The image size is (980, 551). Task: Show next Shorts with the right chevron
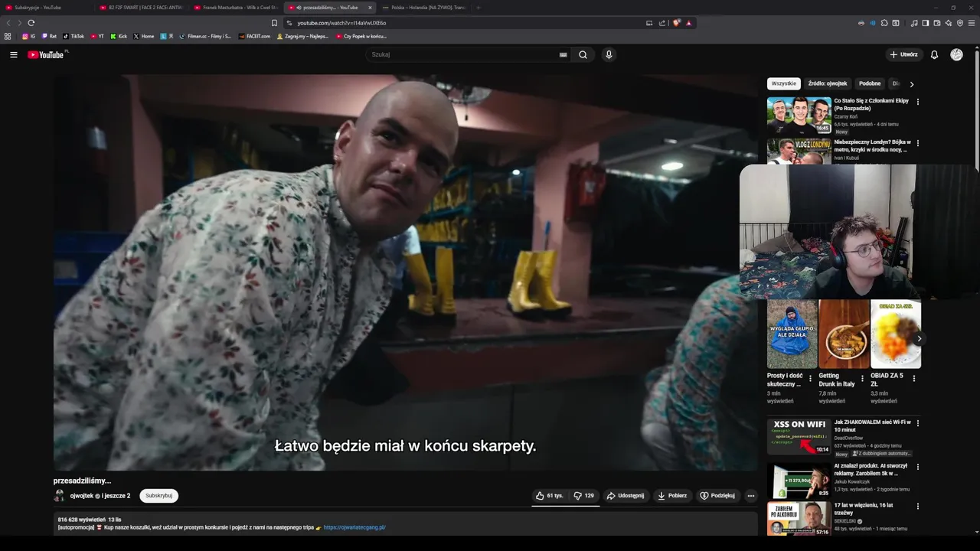click(x=920, y=339)
